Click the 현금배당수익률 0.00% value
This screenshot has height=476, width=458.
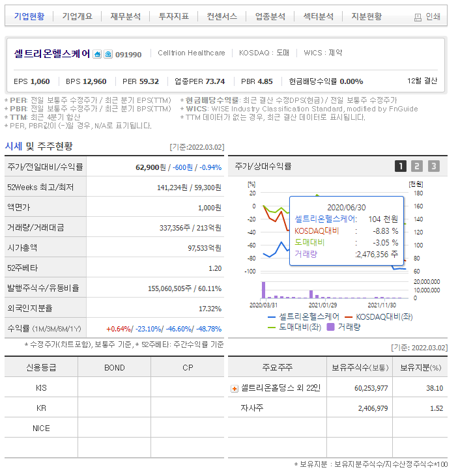tap(351, 81)
